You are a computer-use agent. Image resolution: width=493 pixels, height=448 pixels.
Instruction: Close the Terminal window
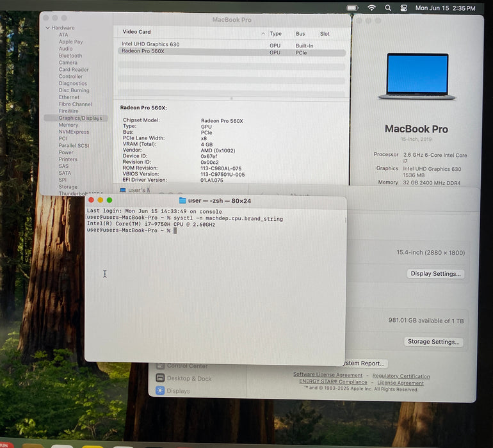(91, 200)
